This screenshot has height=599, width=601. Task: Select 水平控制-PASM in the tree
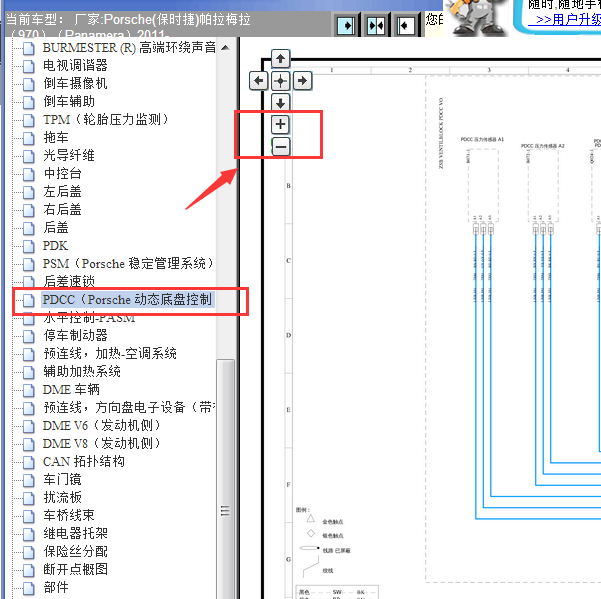[x=89, y=318]
